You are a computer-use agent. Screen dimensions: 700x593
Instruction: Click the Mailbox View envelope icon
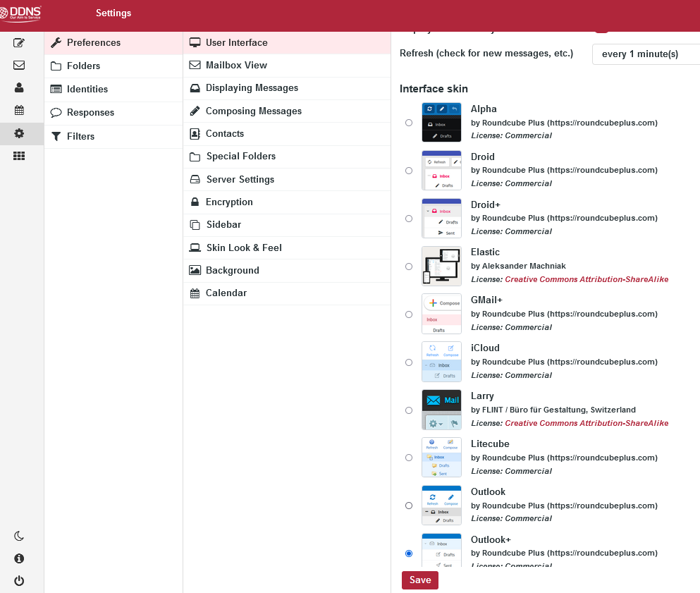coord(195,65)
